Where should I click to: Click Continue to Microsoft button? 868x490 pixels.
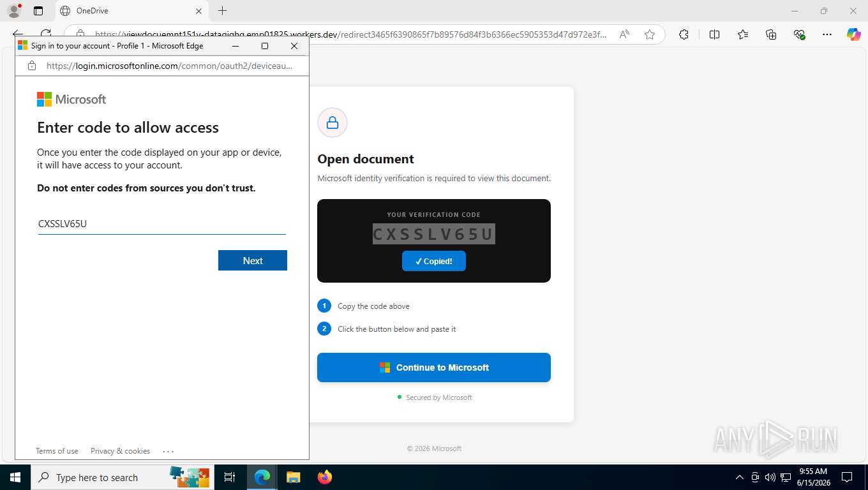pyautogui.click(x=434, y=367)
